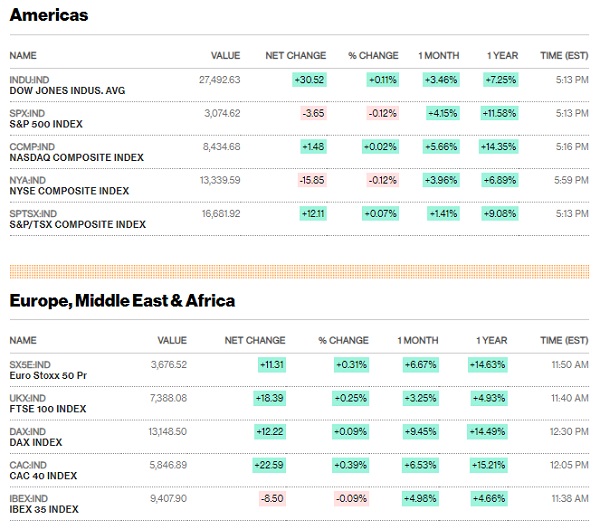Click Americas NET CHANGE column header
600x529 pixels.
(296, 56)
